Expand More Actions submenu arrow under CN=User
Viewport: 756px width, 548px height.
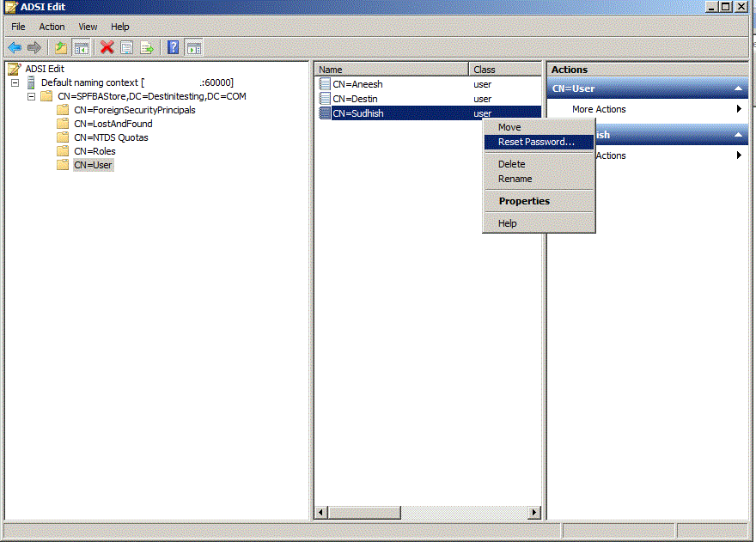739,109
